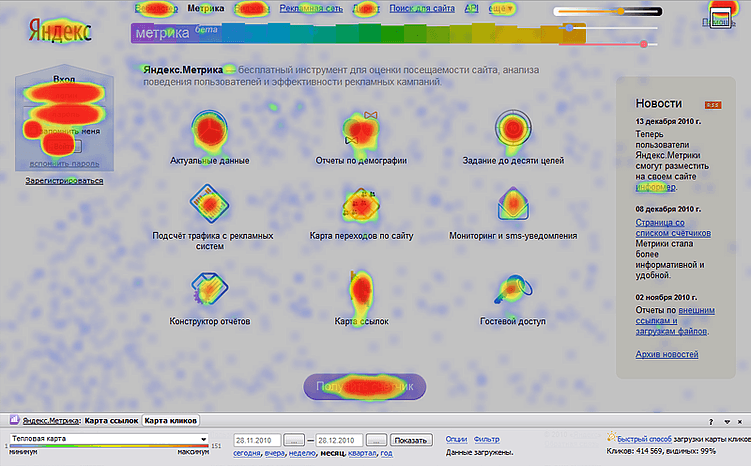This screenshot has width=751, height=466.
Task: Click the вспомнить пароль link
Action: (x=64, y=163)
